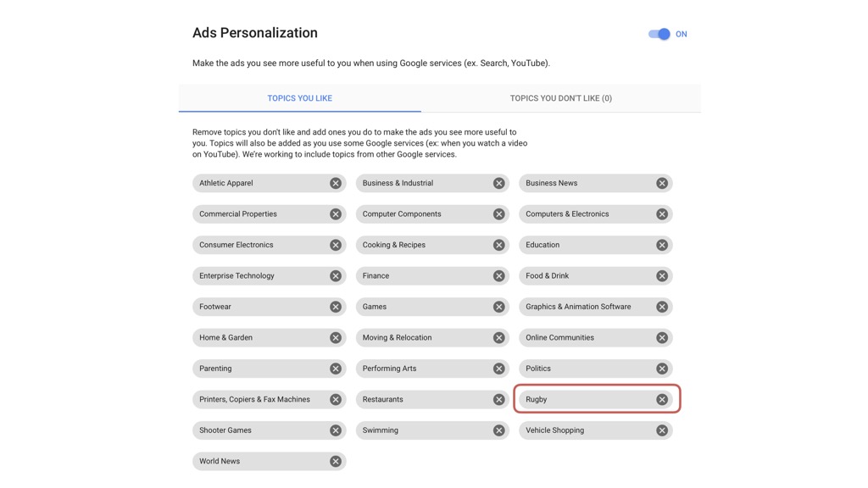This screenshot has width=868, height=488.
Task: Click the Online Communities topic chip
Action: [x=596, y=338]
